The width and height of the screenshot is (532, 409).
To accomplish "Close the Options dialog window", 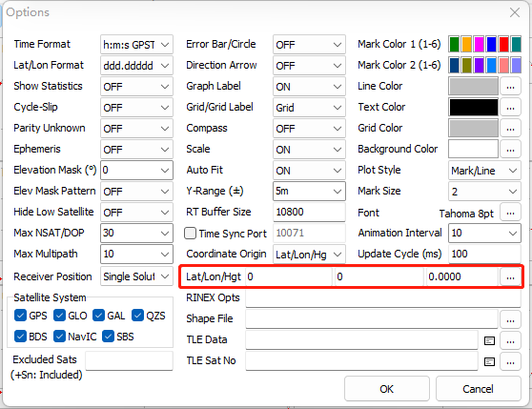I will (x=515, y=12).
